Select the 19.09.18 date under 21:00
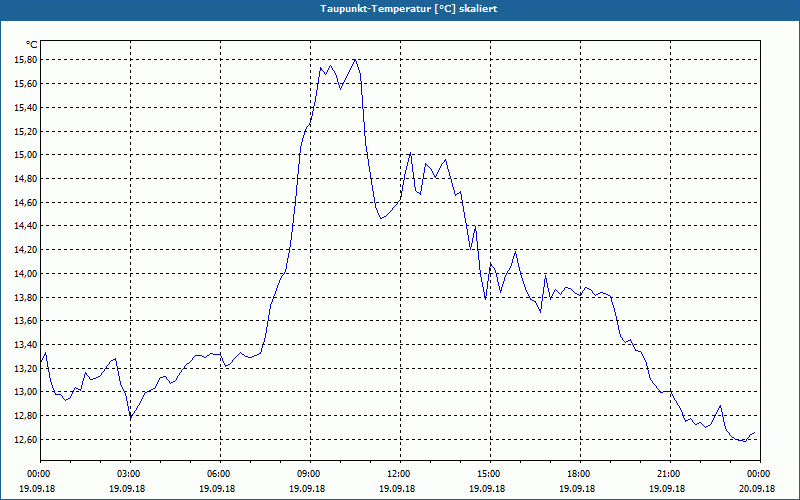Viewport: 800px width, 500px height. pos(667,488)
